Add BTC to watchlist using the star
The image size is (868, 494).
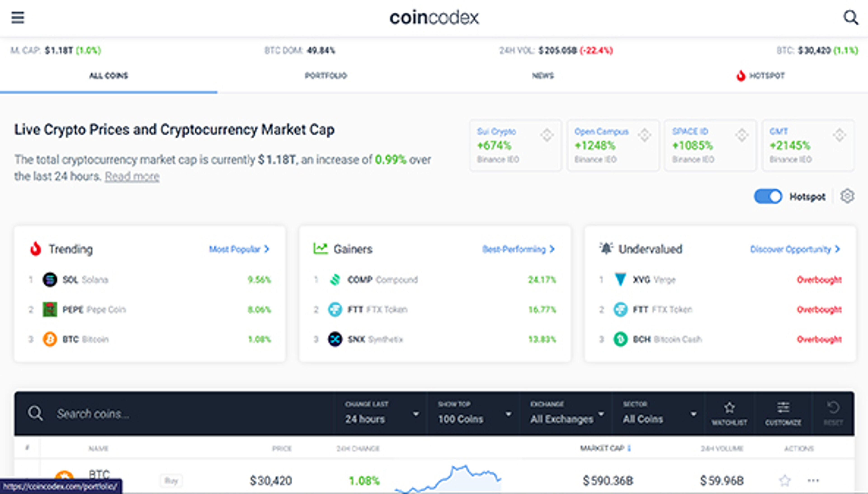pyautogui.click(x=785, y=480)
